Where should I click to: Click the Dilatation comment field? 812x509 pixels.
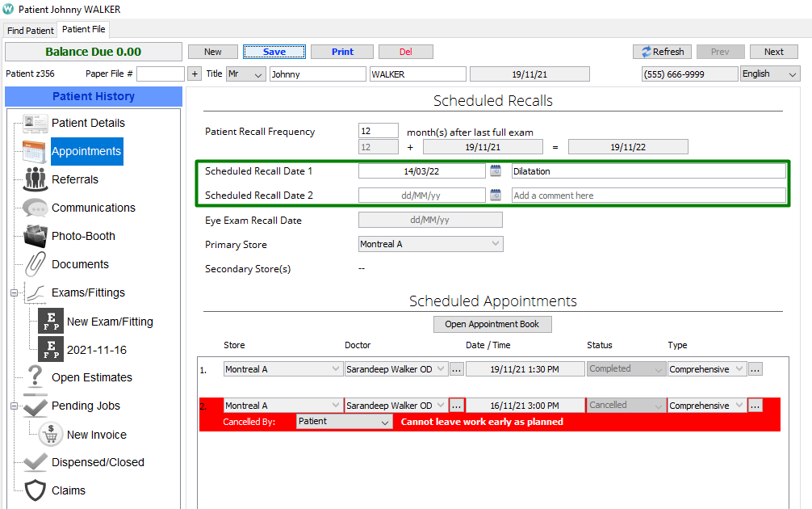click(x=648, y=171)
